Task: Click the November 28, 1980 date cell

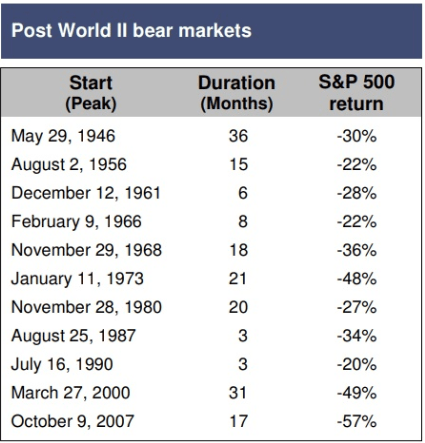Action: (x=87, y=307)
